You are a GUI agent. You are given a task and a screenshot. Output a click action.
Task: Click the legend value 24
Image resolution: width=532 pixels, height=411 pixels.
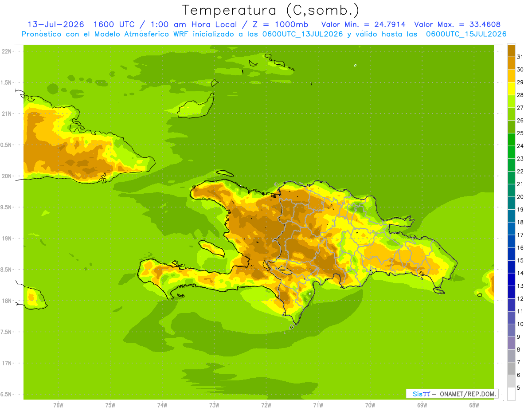pyautogui.click(x=520, y=146)
